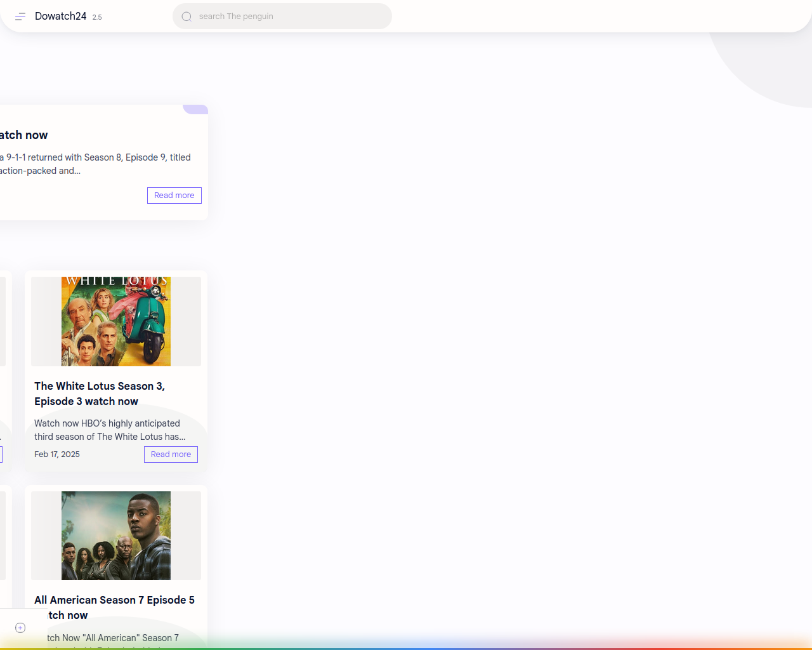
Task: Click the circled plus icon
Action: tap(20, 628)
